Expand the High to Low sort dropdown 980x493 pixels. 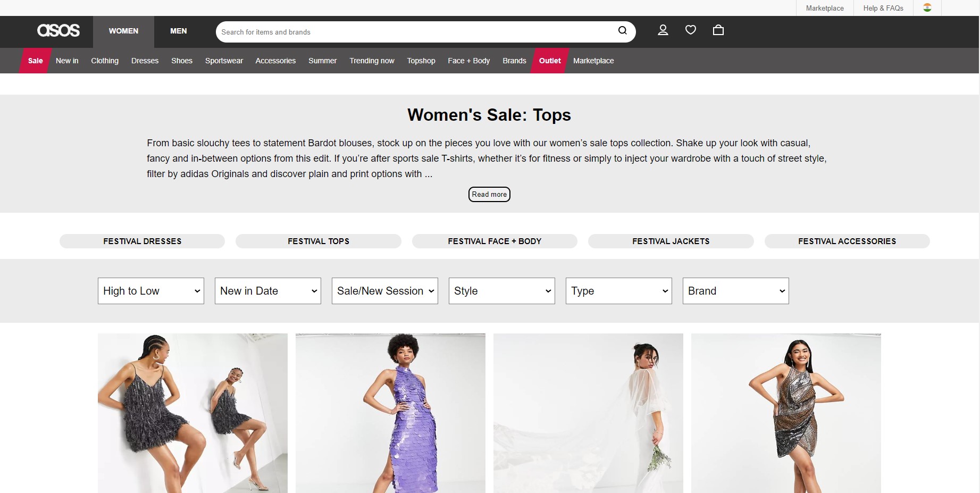151,291
